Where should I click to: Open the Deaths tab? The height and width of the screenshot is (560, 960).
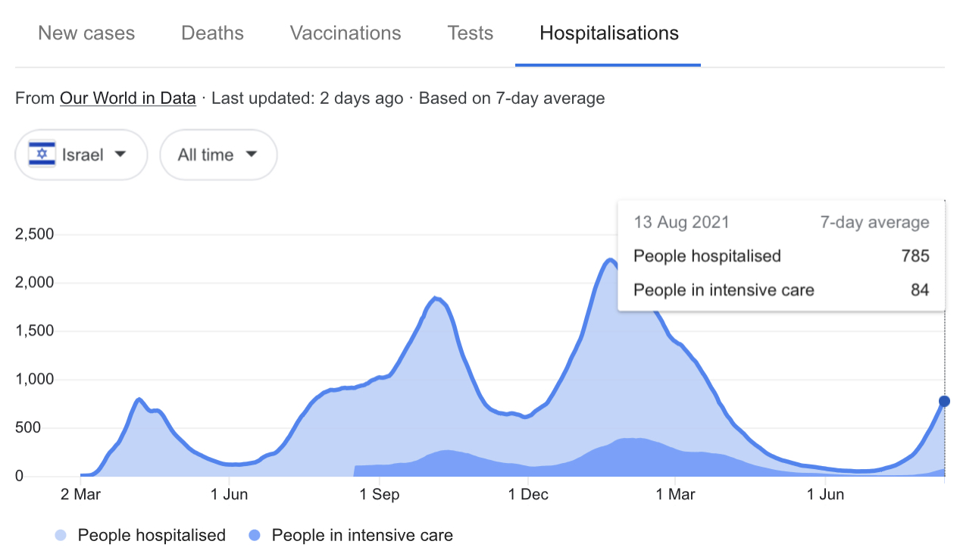point(212,33)
